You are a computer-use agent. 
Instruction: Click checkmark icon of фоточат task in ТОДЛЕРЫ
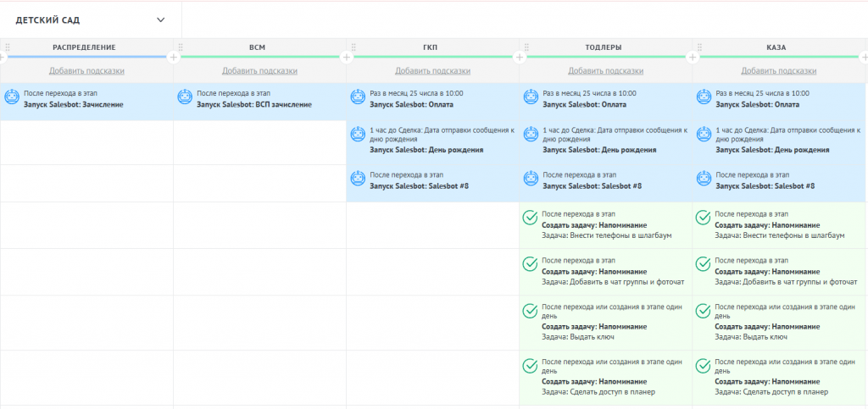pyautogui.click(x=531, y=263)
